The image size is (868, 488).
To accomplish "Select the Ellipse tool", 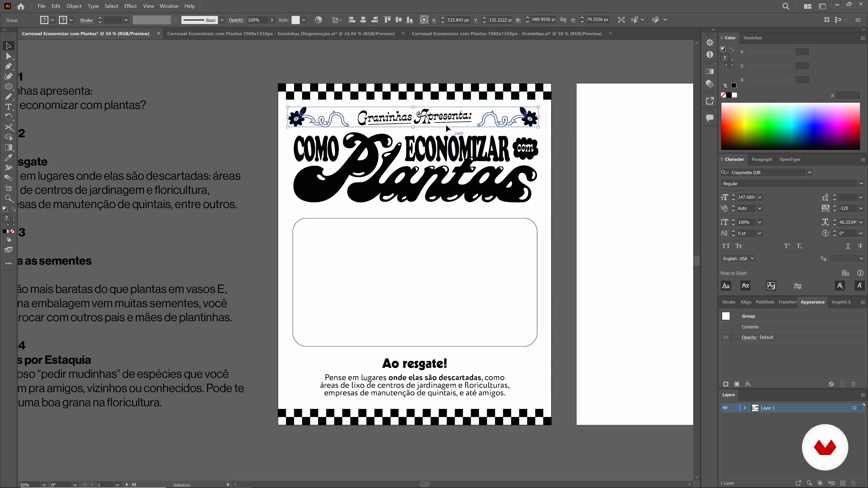I will [8, 87].
